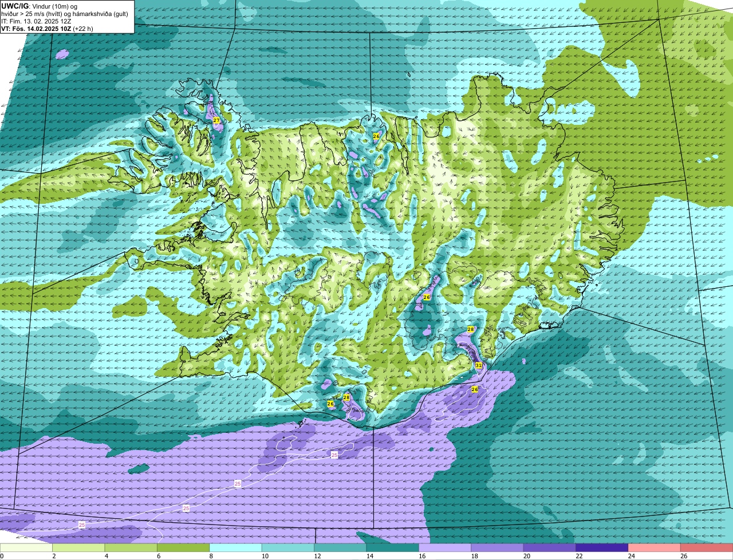Click the '4' tick label on the color scale
Image resolution: width=733 pixels, height=560 pixels.
tap(106, 556)
